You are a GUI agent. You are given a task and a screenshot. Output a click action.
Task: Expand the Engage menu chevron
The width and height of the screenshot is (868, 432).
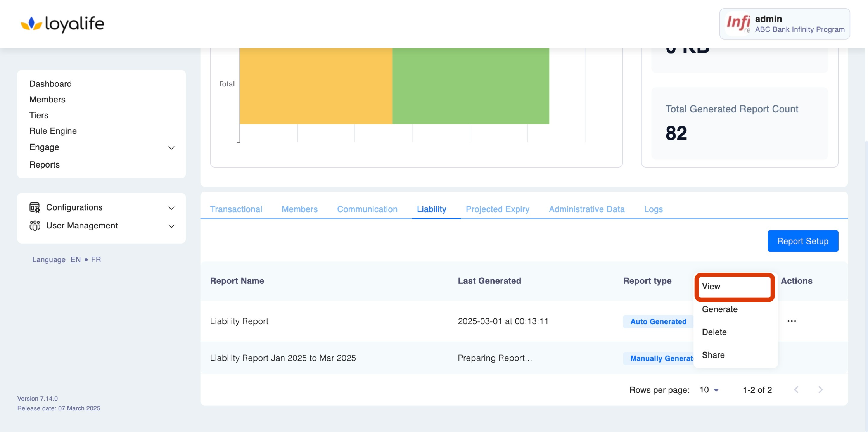click(x=171, y=148)
